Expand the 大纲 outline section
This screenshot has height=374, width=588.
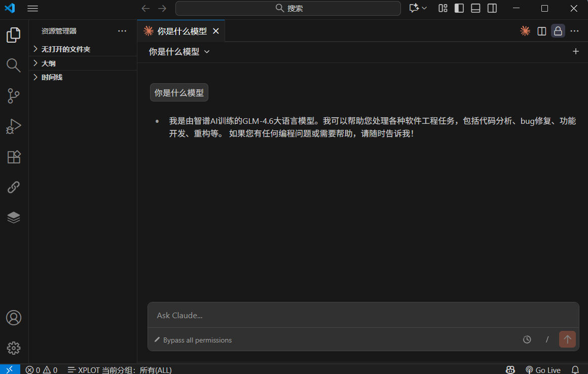(49, 63)
